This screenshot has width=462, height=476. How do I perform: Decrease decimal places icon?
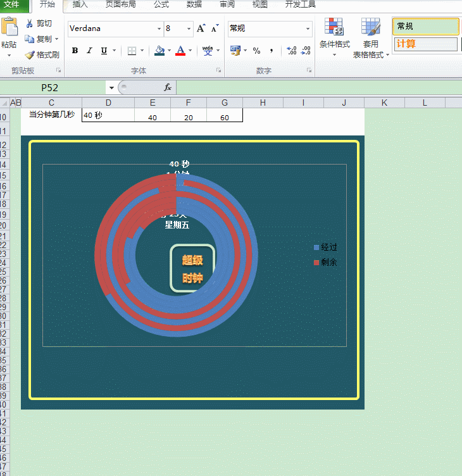tap(306, 51)
